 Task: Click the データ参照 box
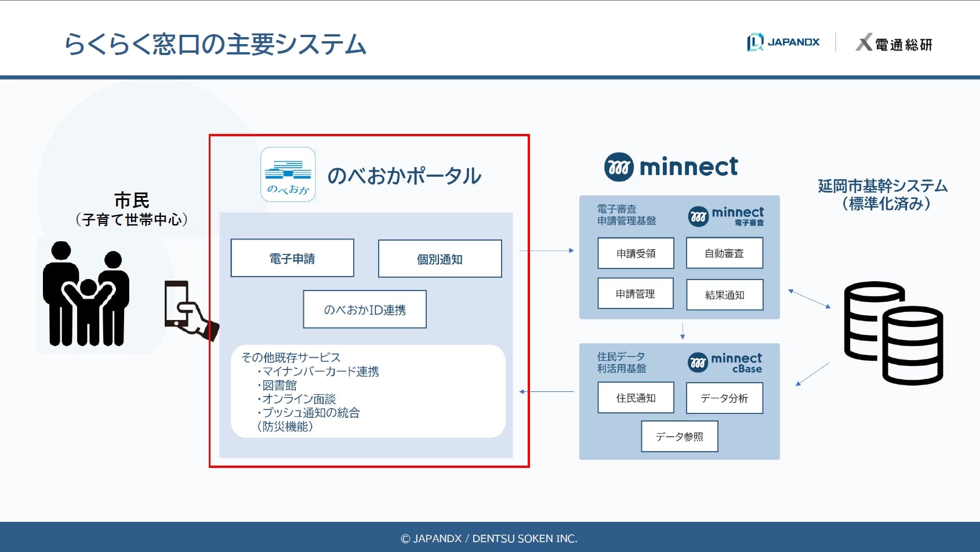click(x=679, y=437)
